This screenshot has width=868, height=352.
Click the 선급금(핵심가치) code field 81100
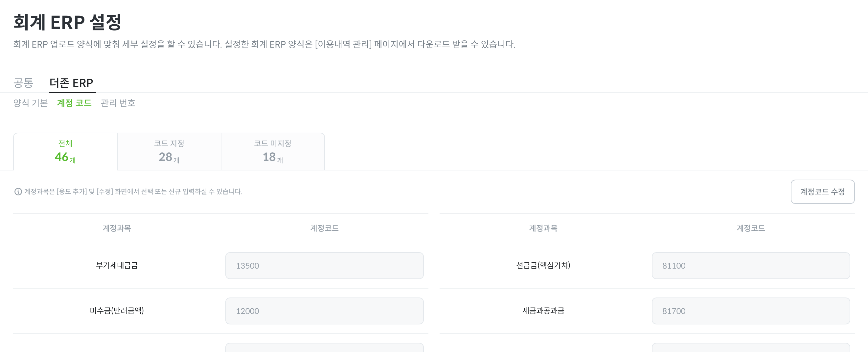(x=750, y=266)
